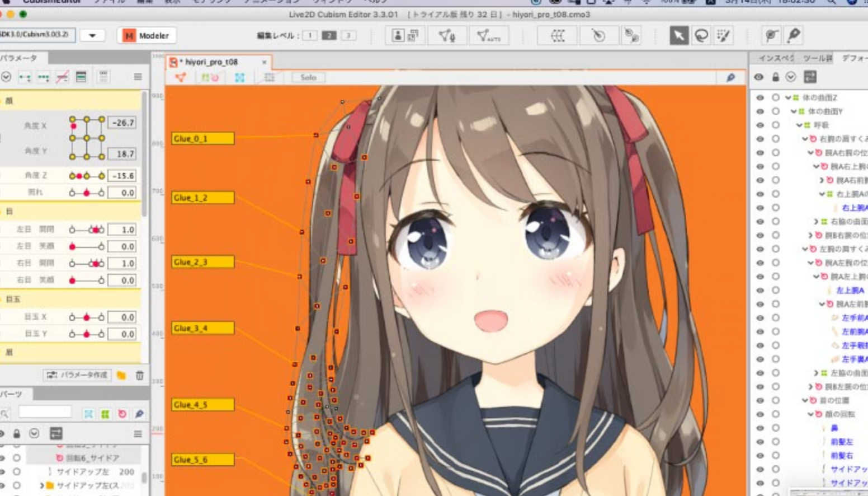
Task: Add two keys to the parameter
Action: (25, 77)
